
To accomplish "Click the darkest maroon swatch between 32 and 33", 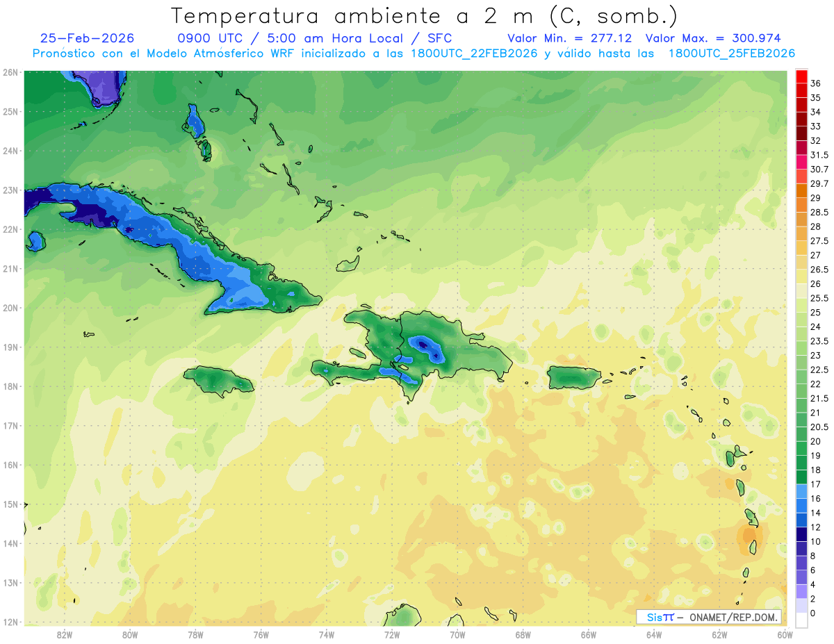I will click(801, 133).
